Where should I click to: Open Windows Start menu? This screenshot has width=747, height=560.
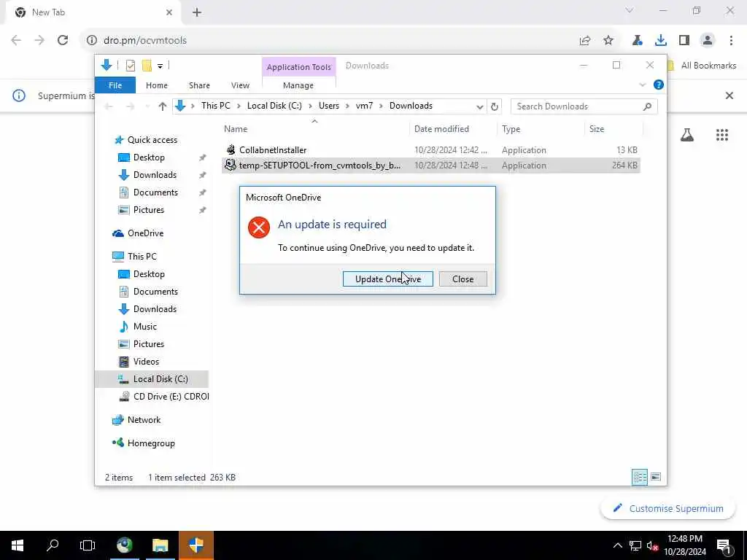point(18,545)
